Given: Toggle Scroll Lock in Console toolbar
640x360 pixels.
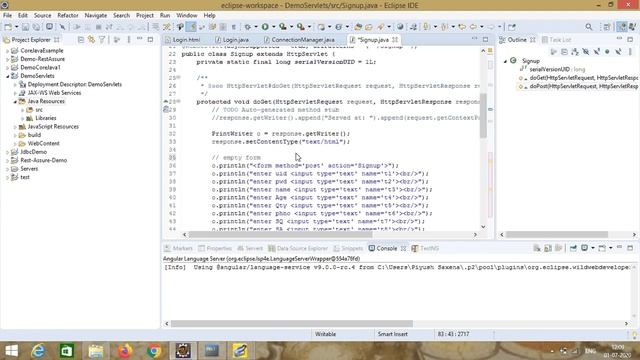Looking at the screenshot, I should [548, 248].
